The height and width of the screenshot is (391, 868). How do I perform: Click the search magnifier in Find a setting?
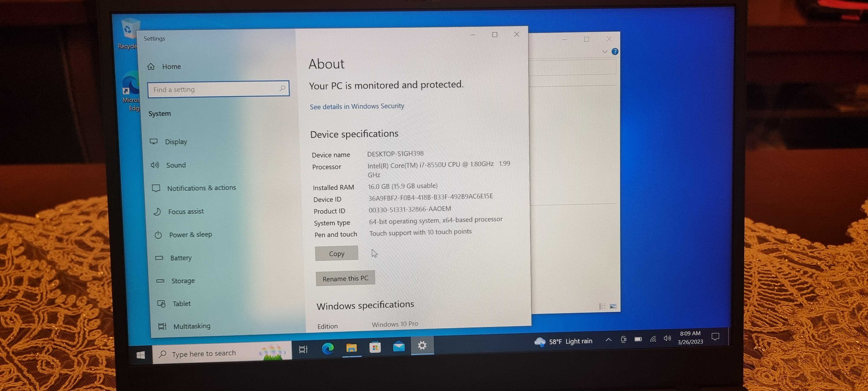[x=282, y=88]
